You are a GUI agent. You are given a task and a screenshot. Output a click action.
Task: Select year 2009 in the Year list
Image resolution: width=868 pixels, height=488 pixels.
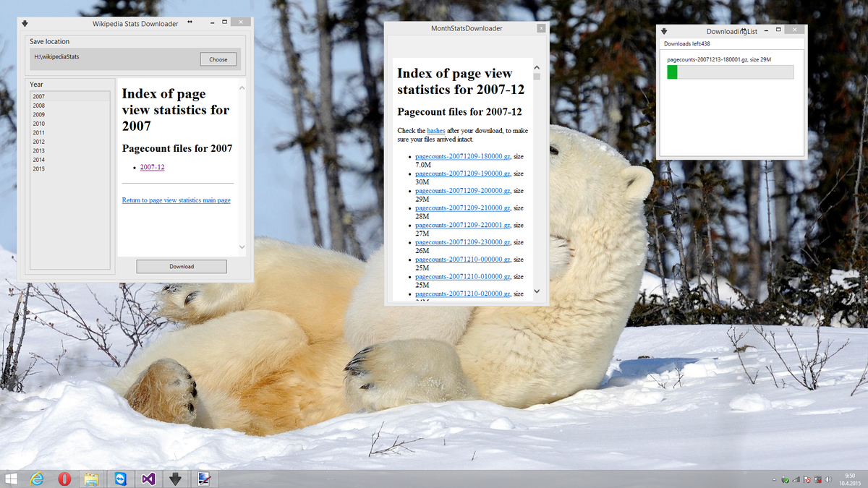[x=69, y=115]
